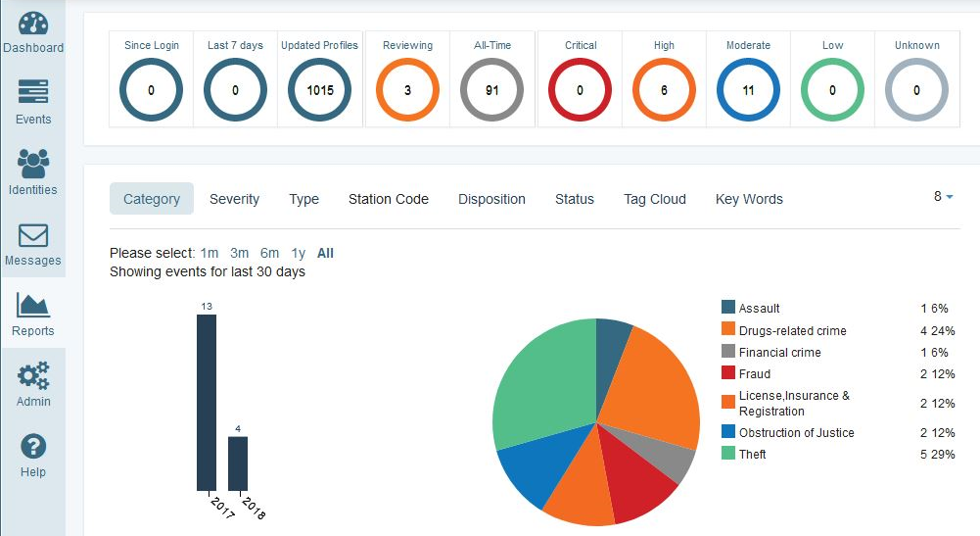Open Messages envelope icon
This screenshot has height=536, width=980.
(x=33, y=235)
